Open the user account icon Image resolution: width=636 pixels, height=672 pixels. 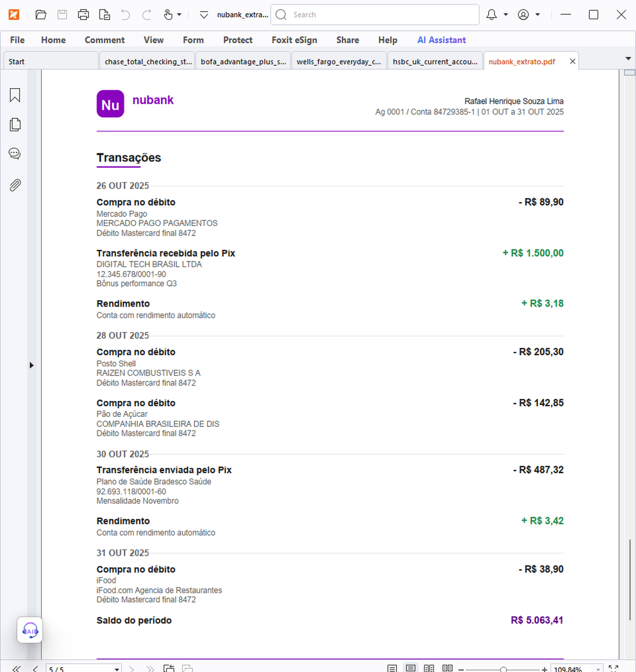point(524,15)
